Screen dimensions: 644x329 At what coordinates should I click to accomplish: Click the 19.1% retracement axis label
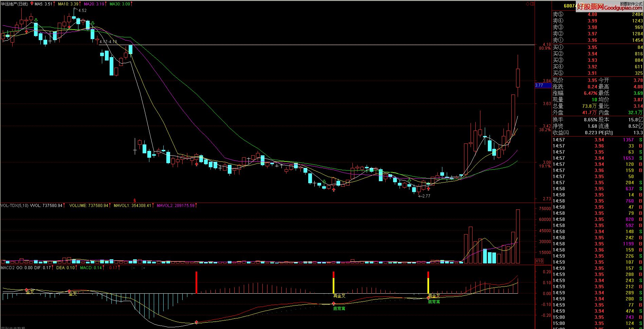coord(545,166)
